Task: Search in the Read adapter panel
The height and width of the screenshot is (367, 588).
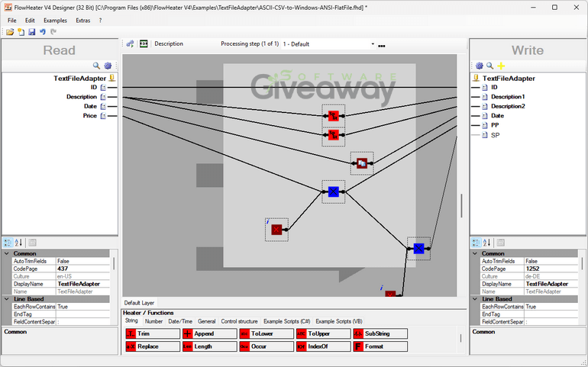Action: [96, 66]
